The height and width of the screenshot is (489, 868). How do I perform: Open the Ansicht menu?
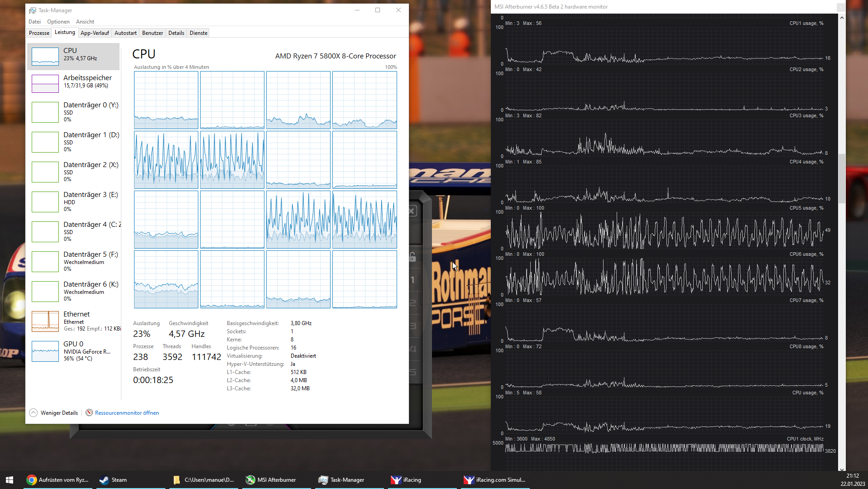85,22
